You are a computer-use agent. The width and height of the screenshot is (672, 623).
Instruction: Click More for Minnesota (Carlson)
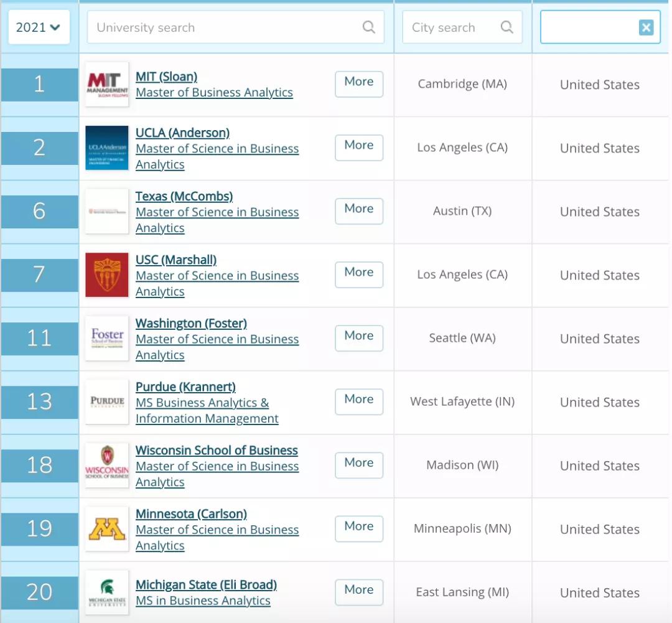tap(359, 528)
